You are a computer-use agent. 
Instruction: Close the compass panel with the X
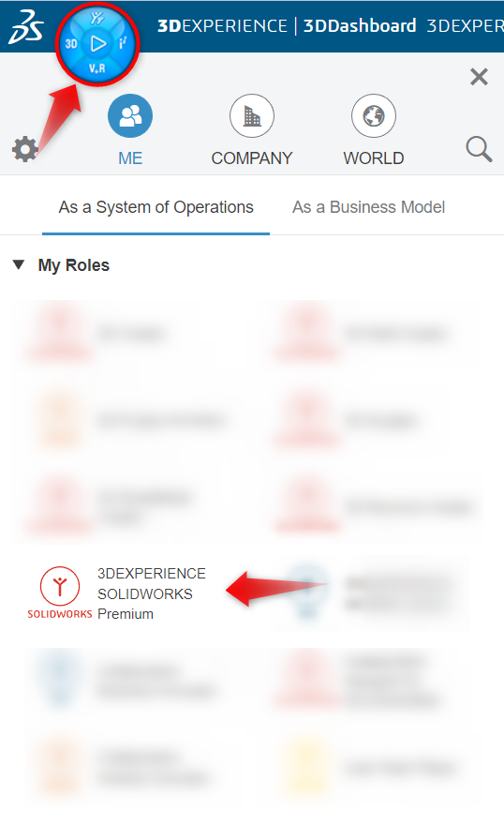click(x=479, y=77)
